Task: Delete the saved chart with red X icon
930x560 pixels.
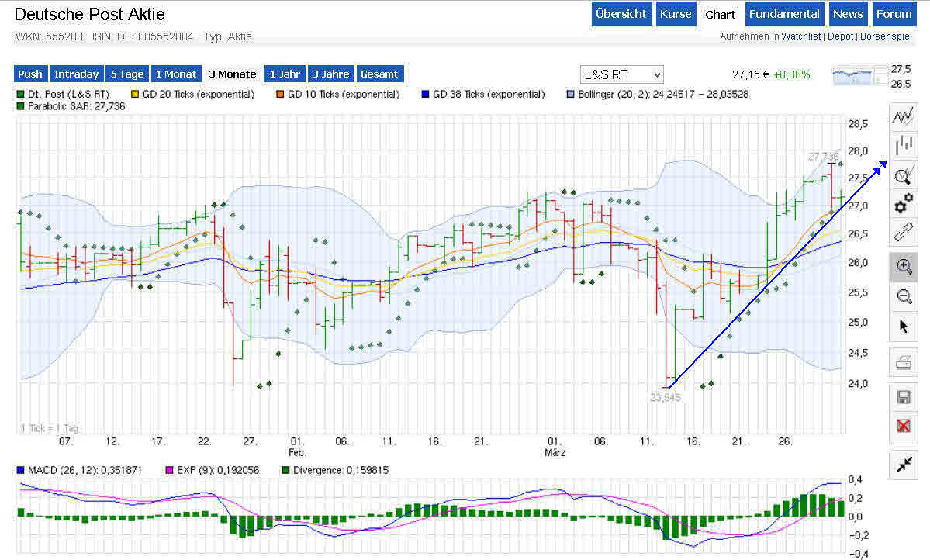Action: coord(903,426)
